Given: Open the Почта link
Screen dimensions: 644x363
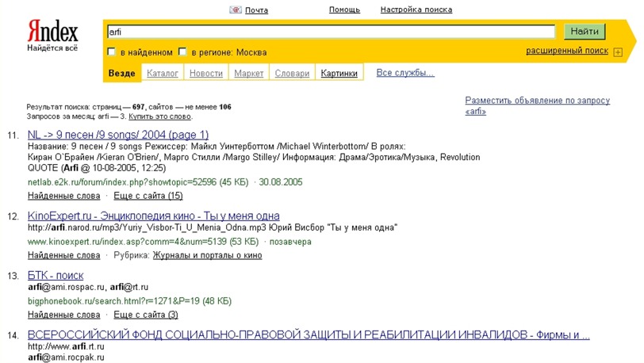Looking at the screenshot, I should [256, 10].
